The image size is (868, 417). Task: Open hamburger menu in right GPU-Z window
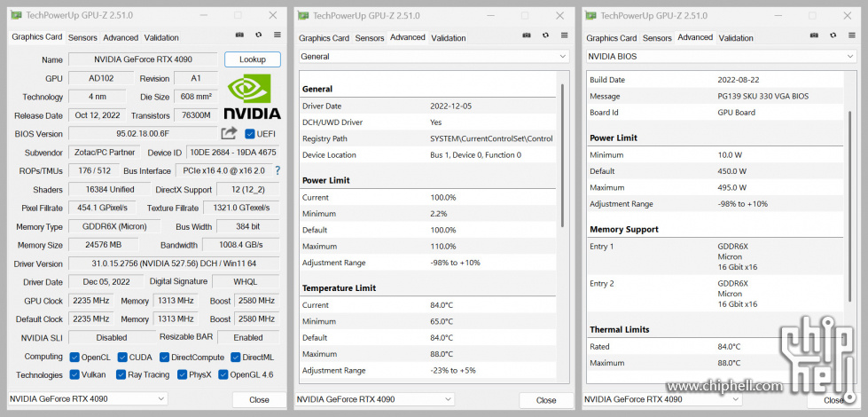852,35
